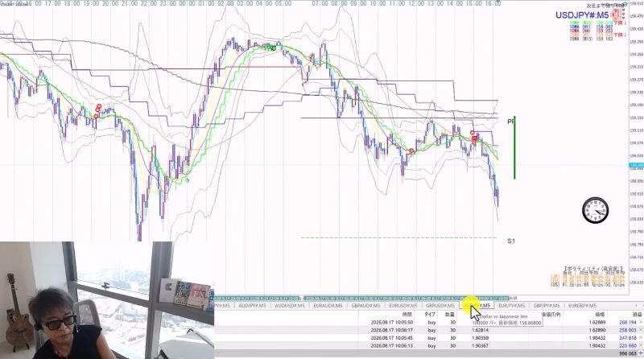The image size is (644, 359).
Task: Close the buy order with profit 247 818
Action: (641, 338)
